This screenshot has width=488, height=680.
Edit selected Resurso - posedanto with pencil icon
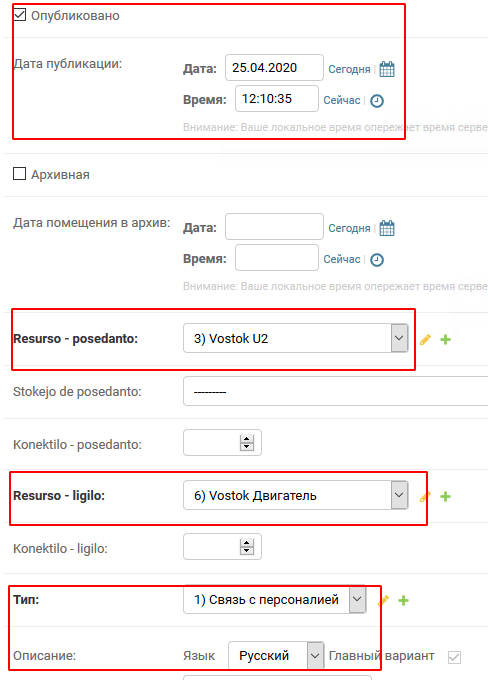(x=425, y=340)
